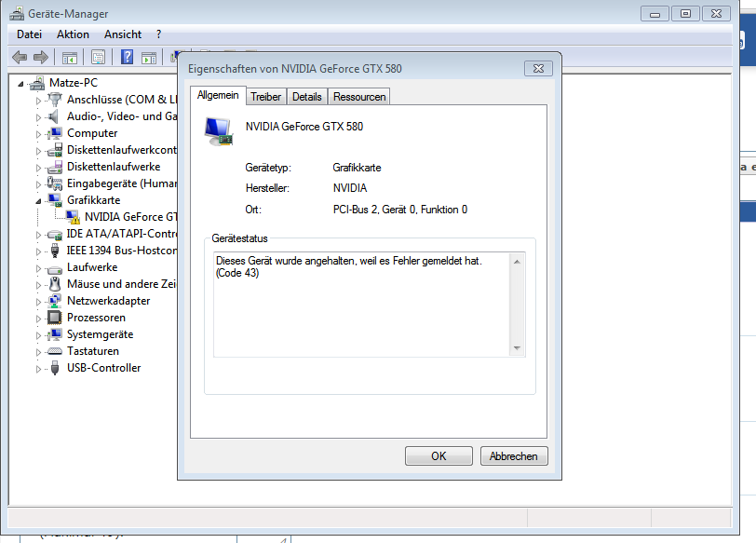Click the Computer category icon

click(55, 133)
